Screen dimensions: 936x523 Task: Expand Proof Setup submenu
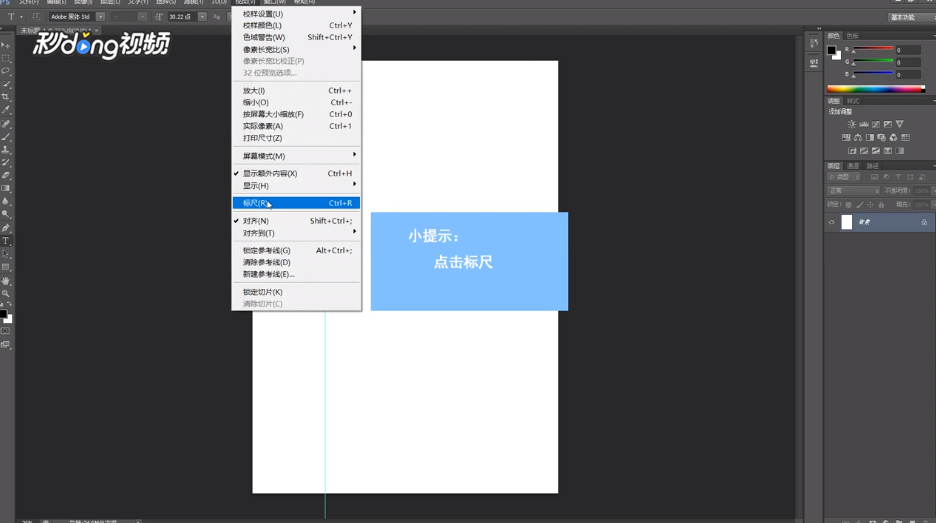pos(296,14)
